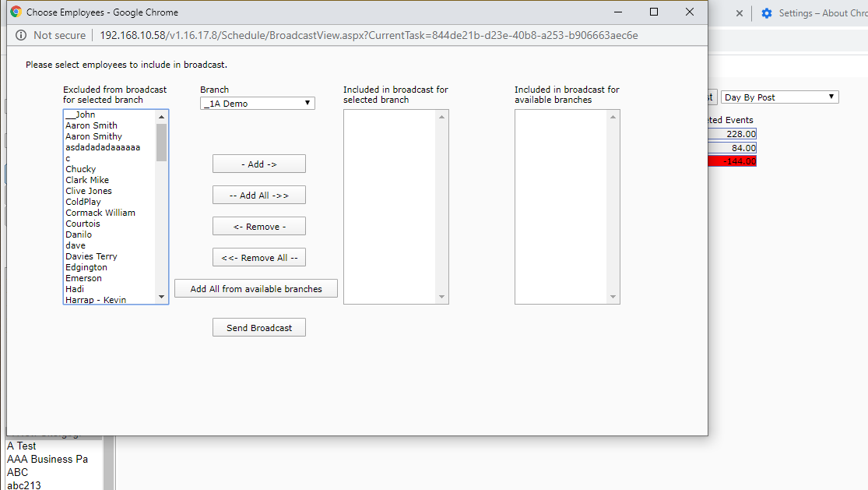
Task: Click 'Add All from available branches'
Action: pyautogui.click(x=256, y=289)
